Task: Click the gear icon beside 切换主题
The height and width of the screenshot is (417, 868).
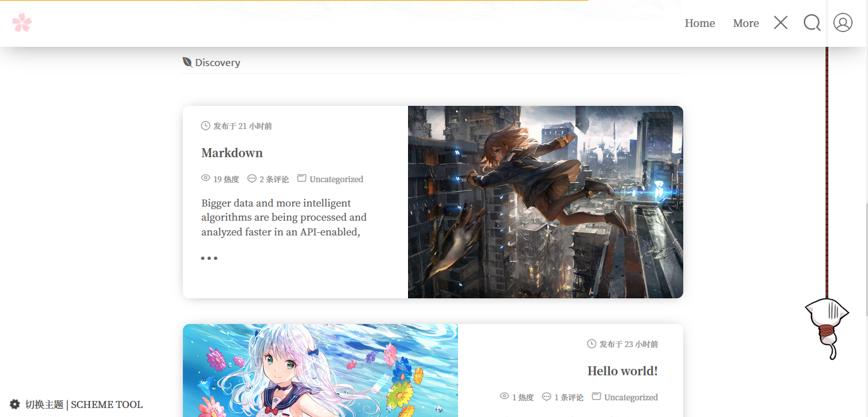Action: [14, 404]
